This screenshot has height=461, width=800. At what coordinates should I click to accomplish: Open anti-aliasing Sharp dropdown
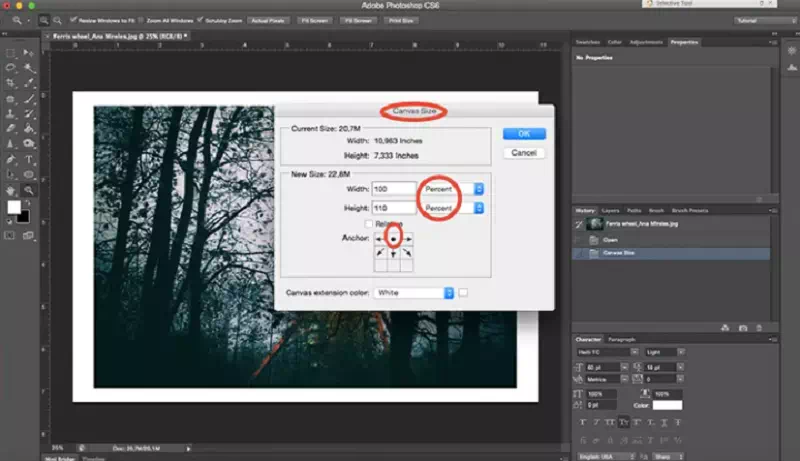click(668, 456)
